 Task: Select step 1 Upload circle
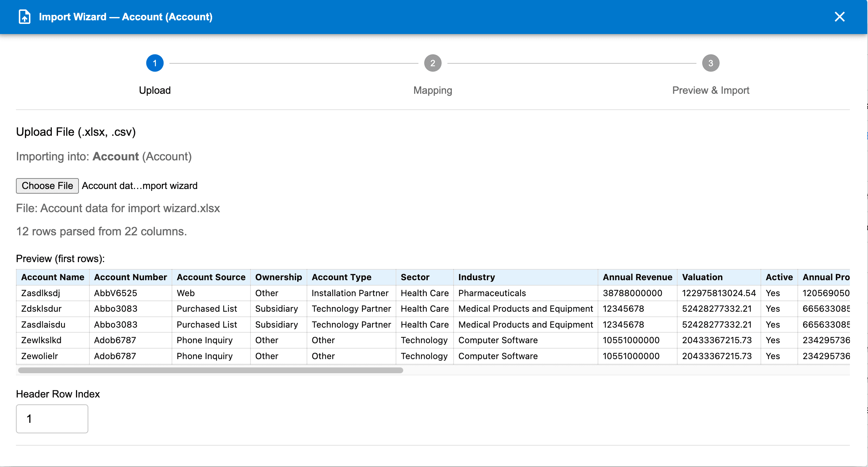click(155, 63)
